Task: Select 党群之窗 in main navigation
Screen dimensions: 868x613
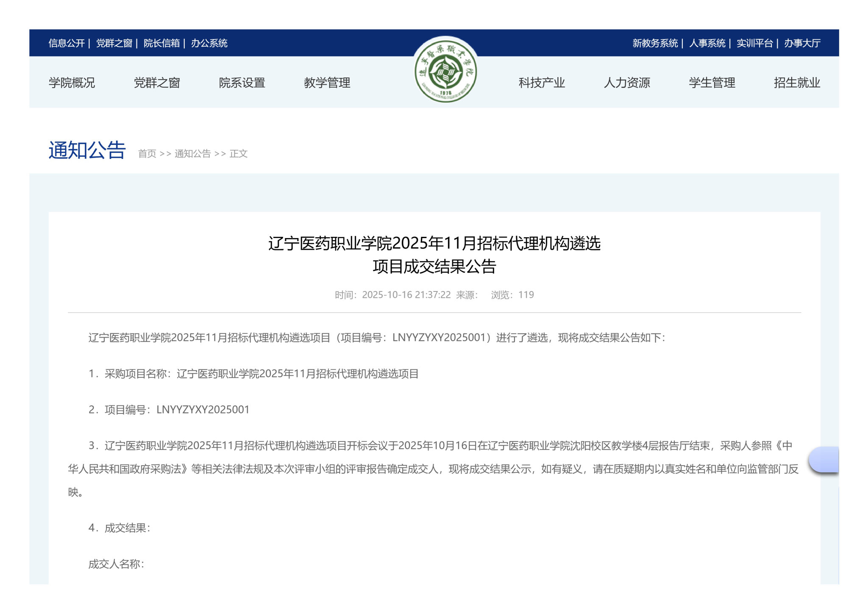Action: (x=157, y=83)
